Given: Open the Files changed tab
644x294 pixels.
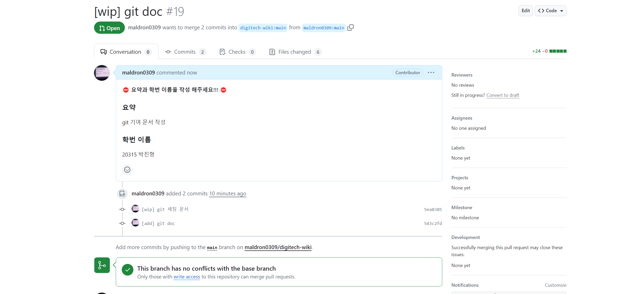Looking at the screenshot, I should [295, 52].
